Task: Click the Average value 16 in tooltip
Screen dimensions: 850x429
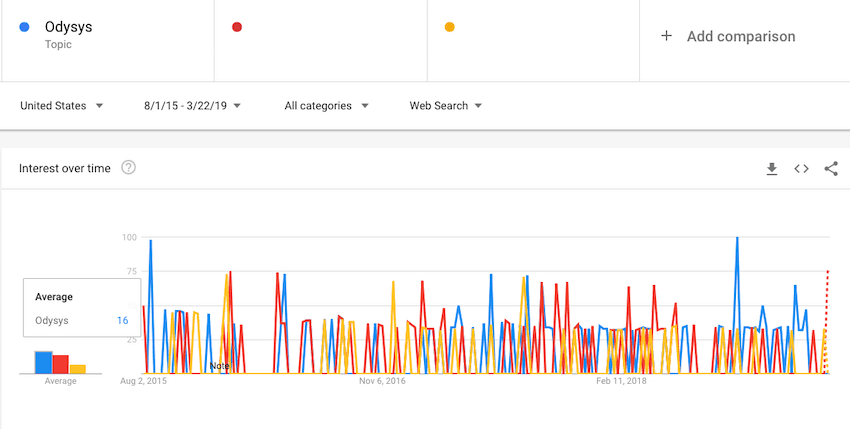Action: pyautogui.click(x=123, y=321)
